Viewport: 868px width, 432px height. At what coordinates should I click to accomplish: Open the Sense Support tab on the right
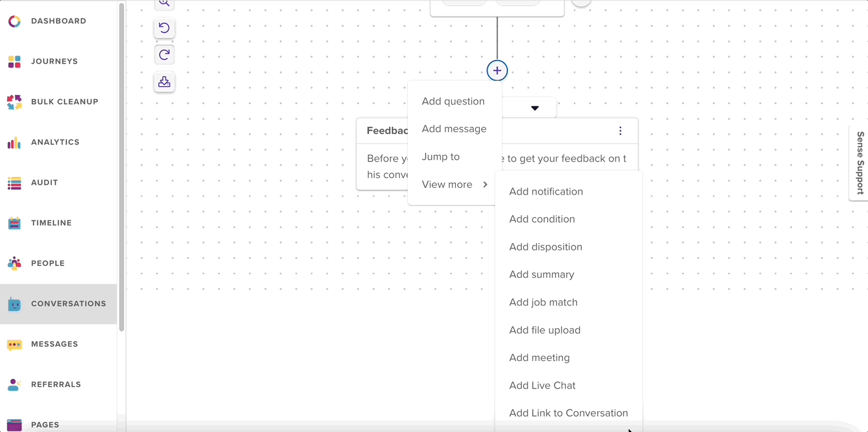click(x=859, y=163)
